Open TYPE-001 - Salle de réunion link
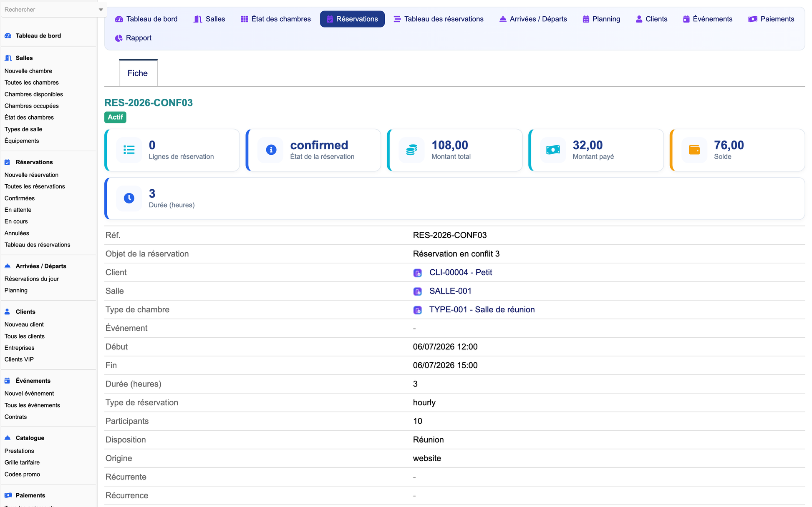The image size is (812, 507). tap(482, 310)
